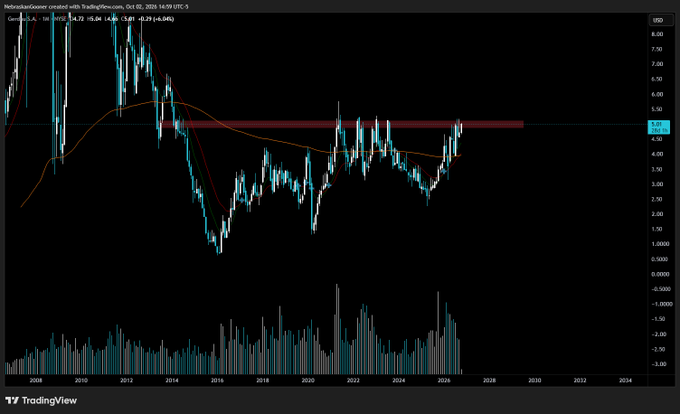680x414 pixels.
Task: Select the Gerdau S.A. symbol title
Action: (23, 19)
